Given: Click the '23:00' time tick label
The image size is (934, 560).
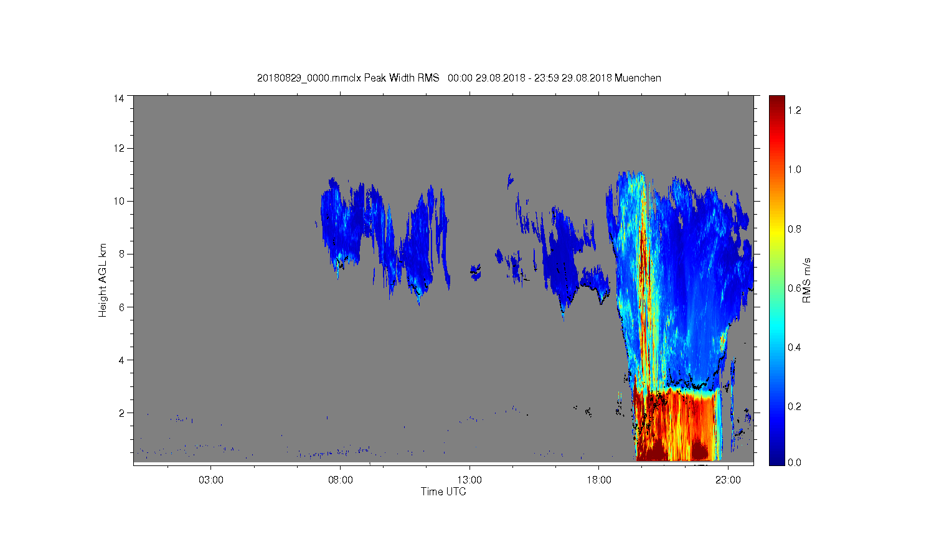Looking at the screenshot, I should pos(728,480).
